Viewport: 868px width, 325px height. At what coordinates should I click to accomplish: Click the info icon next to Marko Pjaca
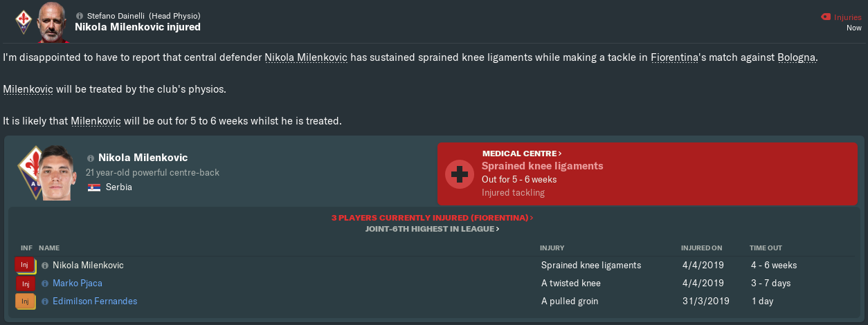[45, 284]
